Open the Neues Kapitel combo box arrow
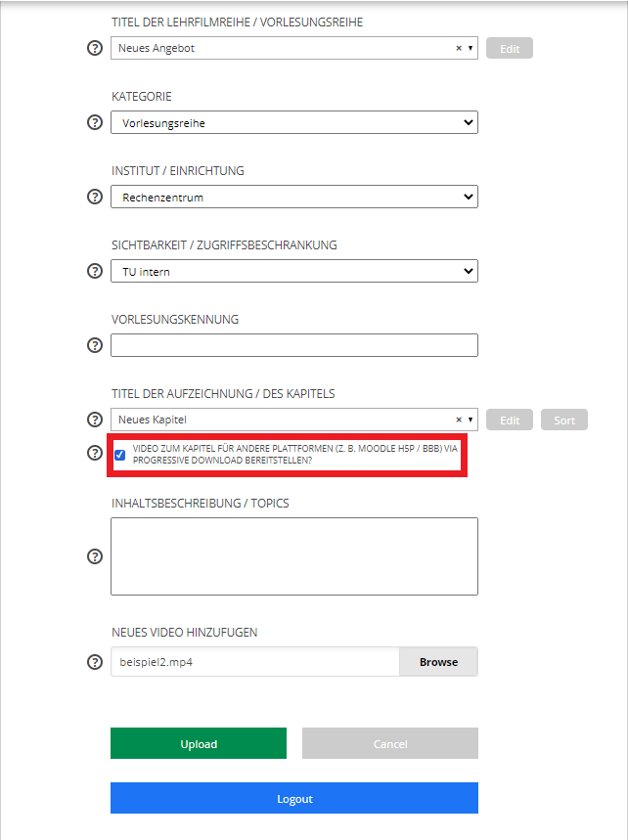Screen dimensions: 628x840 [470, 420]
